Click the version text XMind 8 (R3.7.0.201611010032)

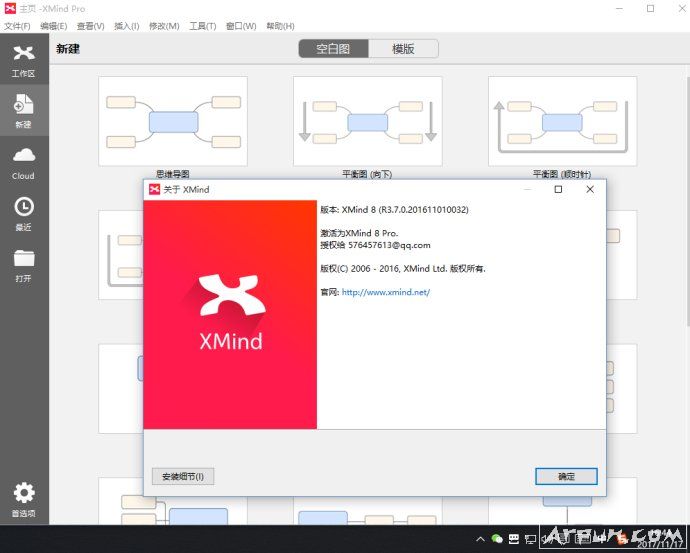(405, 210)
